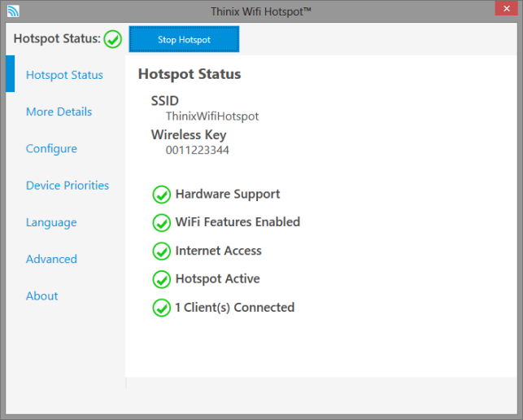
Task: Click the green Hotspot Status checkmark at top
Action: [113, 39]
